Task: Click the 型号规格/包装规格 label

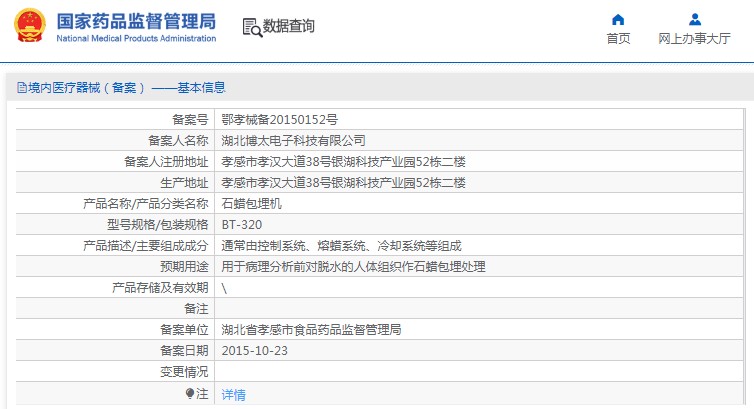Action: 158,225
